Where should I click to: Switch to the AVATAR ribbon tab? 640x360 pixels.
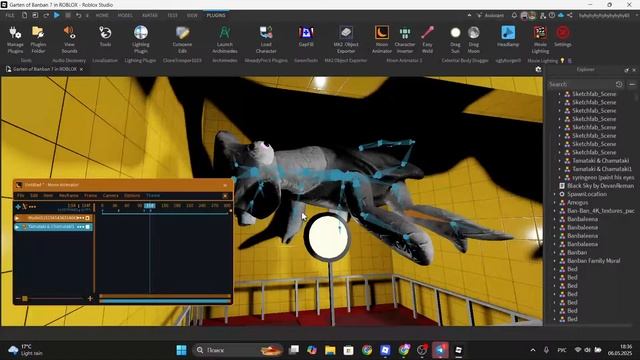point(150,15)
